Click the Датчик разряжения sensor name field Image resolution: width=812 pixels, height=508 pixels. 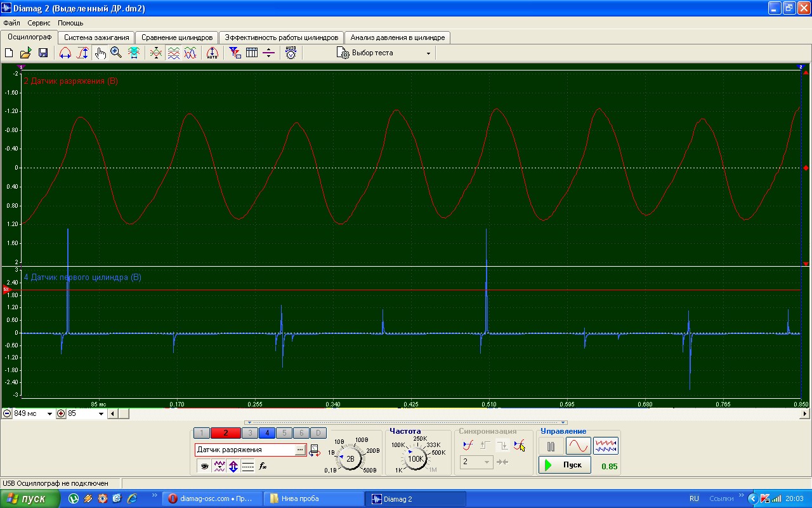[244, 450]
